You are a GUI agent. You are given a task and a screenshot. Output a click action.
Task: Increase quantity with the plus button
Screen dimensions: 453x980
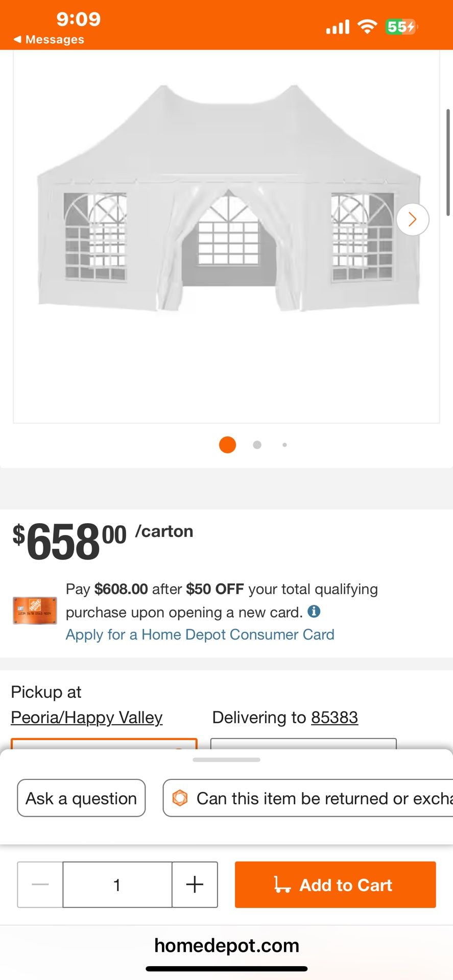[x=195, y=885]
